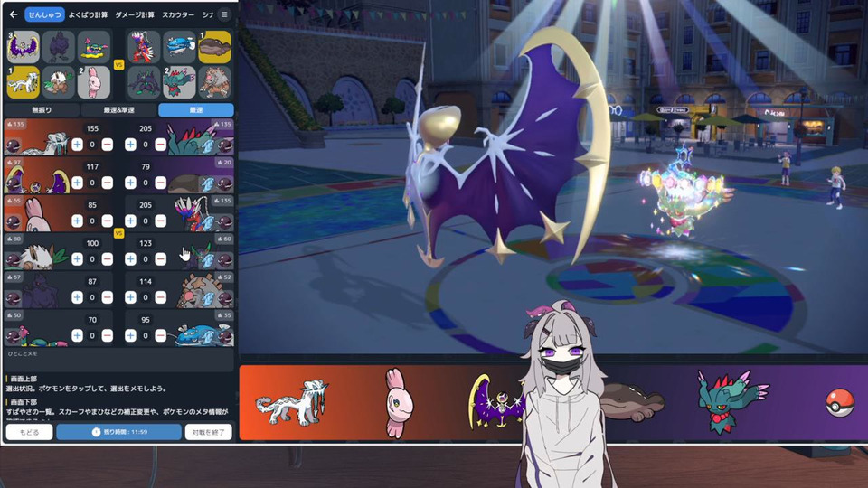Select Shiftry in my team grid

click(59, 82)
